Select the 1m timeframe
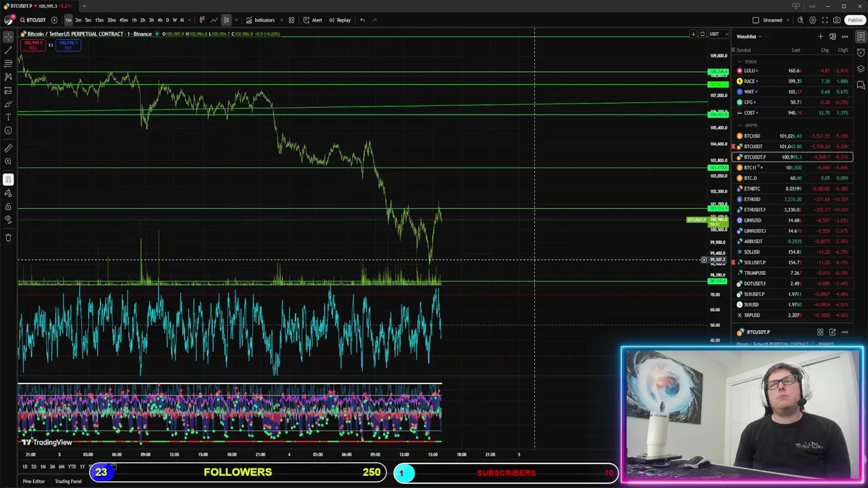This screenshot has height=488, width=868. pyautogui.click(x=68, y=20)
